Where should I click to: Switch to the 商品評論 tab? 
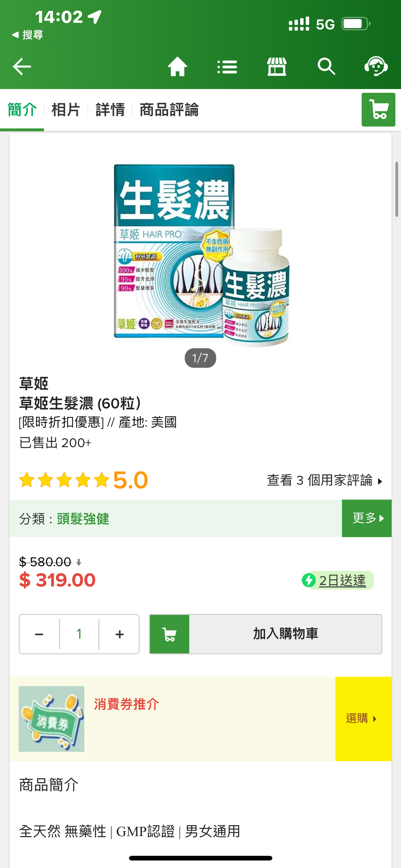(x=169, y=110)
